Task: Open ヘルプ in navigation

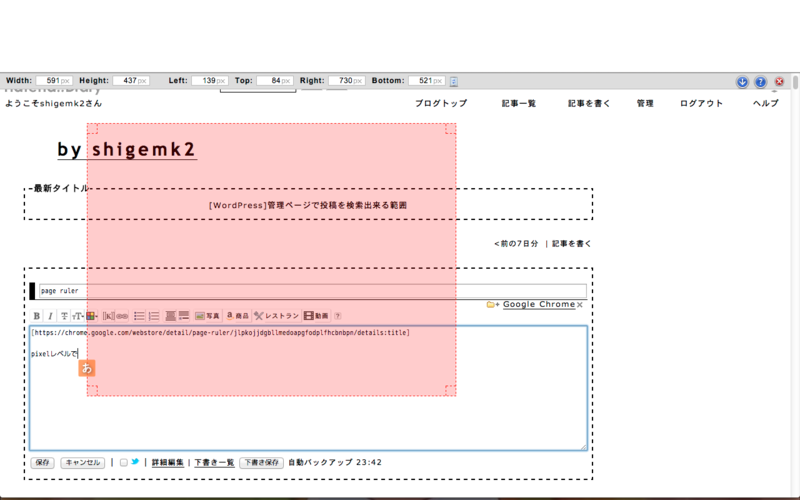Action: (766, 103)
